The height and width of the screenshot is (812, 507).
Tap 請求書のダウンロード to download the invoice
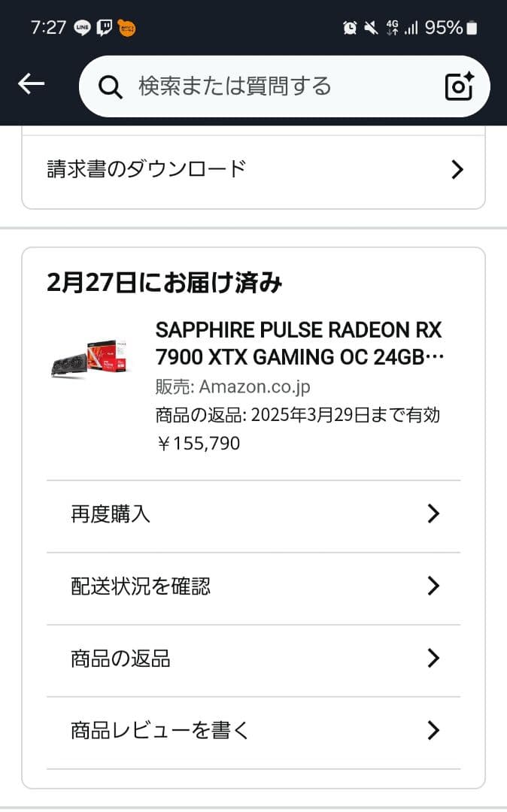pyautogui.click(x=145, y=169)
